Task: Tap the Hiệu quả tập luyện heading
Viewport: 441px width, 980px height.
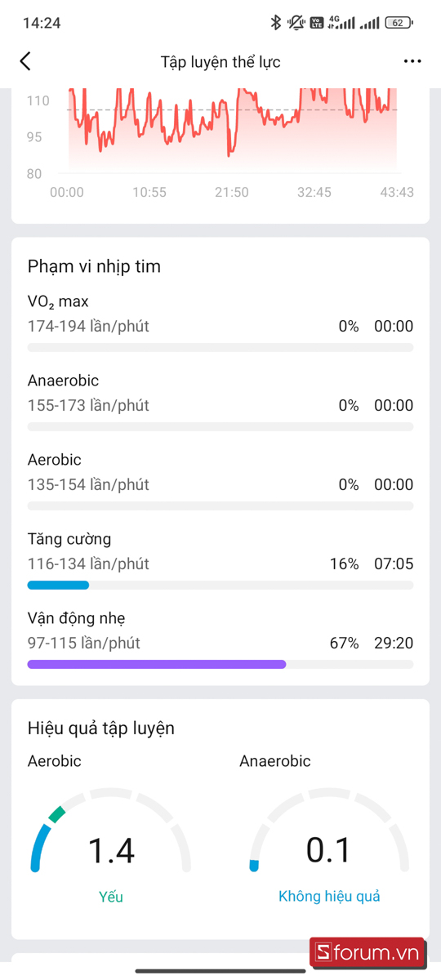Action: click(101, 728)
